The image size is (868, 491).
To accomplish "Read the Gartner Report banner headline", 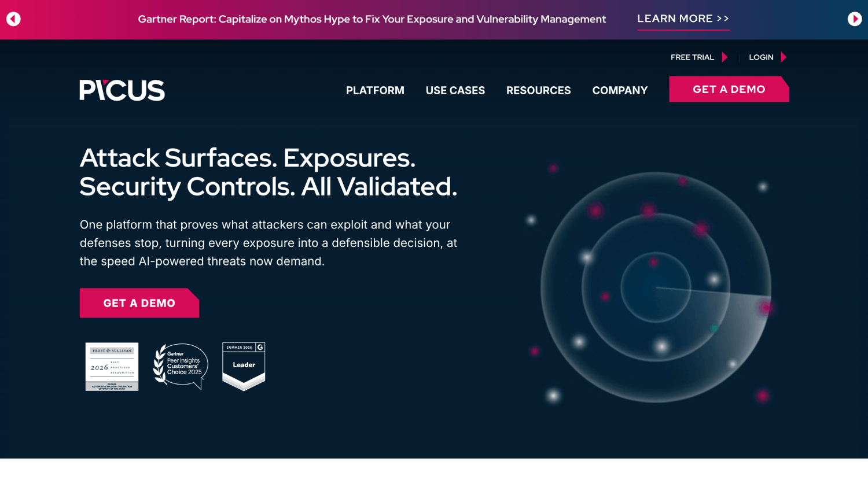I will pyautogui.click(x=372, y=19).
